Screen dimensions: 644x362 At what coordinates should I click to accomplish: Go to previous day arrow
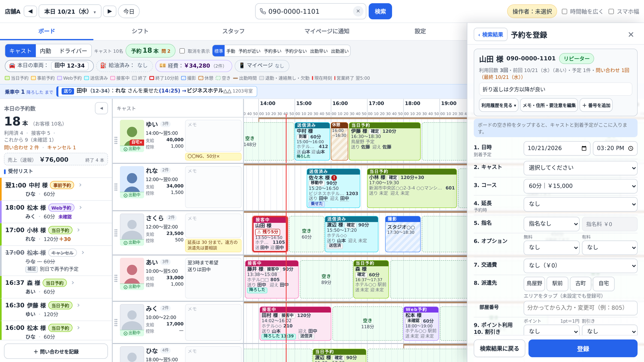click(x=30, y=11)
